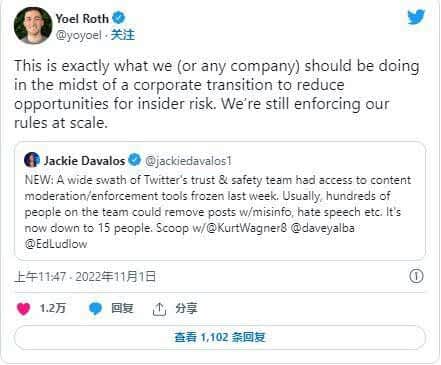This screenshot has width=441, height=365.
Task: Click the Twitter bird logo
Action: pyautogui.click(x=416, y=17)
